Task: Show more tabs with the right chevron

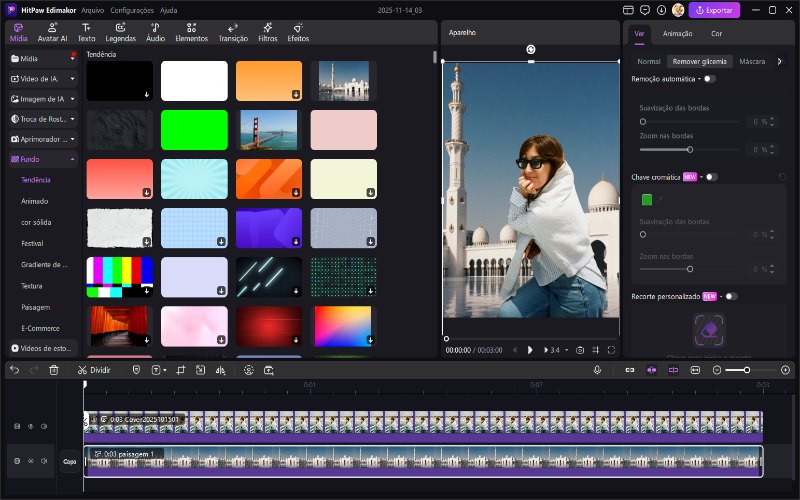Action: 779,61
